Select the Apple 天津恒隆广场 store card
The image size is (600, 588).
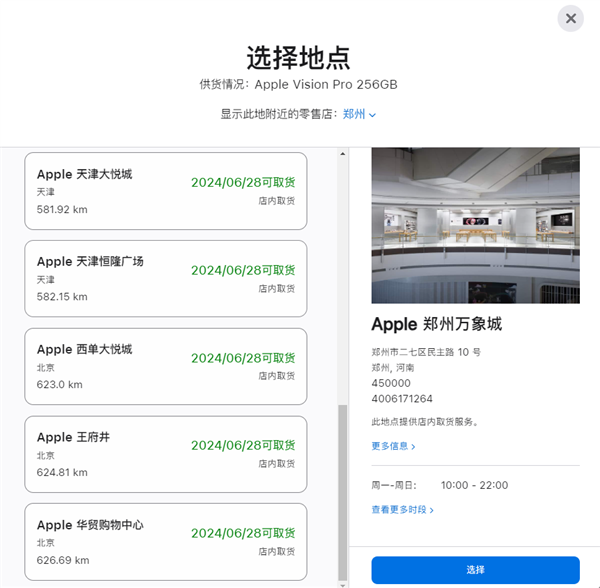(165, 278)
